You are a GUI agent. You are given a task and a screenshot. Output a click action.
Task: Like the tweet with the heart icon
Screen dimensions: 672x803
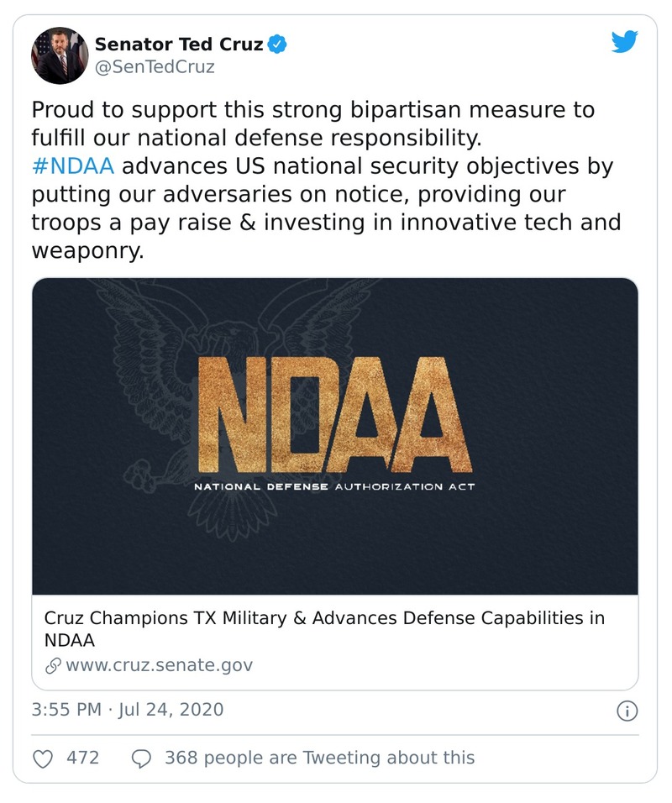click(43, 758)
